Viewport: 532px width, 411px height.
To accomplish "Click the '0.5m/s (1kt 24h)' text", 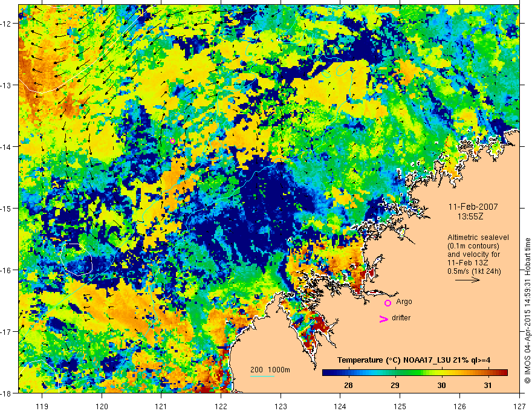I will pos(474,271).
